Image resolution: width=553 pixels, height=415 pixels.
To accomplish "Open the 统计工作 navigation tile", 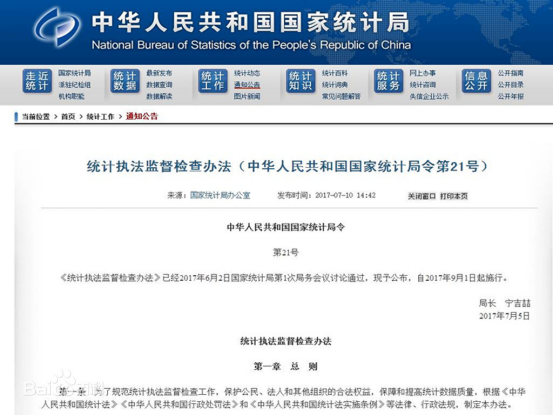I will pyautogui.click(x=213, y=81).
